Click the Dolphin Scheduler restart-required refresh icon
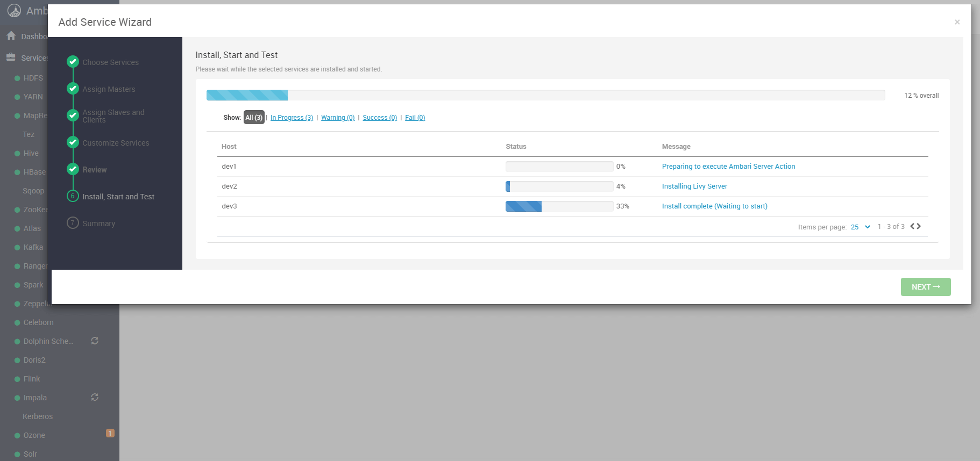The width and height of the screenshot is (980, 461). tap(95, 341)
